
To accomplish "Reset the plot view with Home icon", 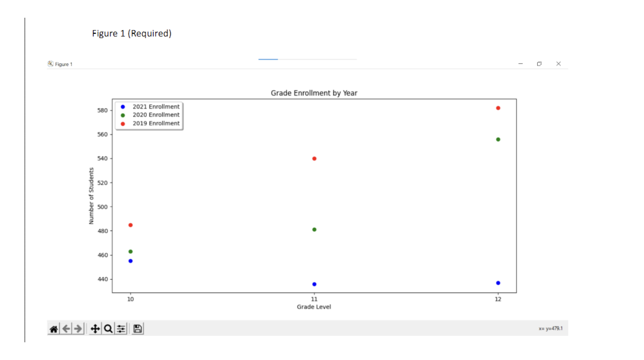I will [54, 329].
